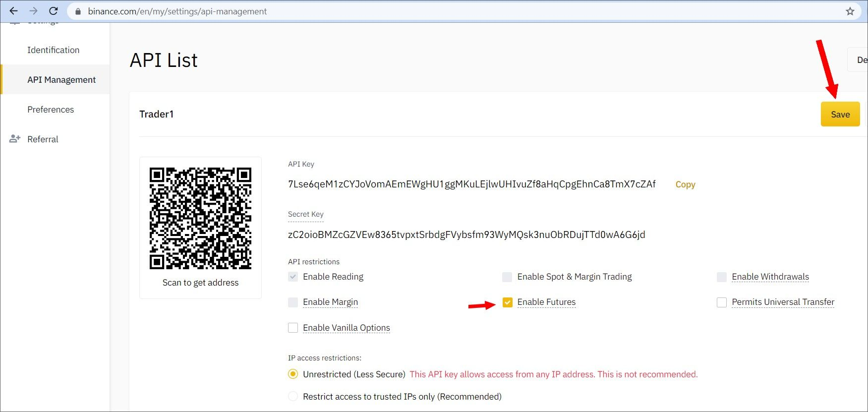Bookmark this page with the star icon
Viewport: 868px width, 412px height.
(850, 11)
